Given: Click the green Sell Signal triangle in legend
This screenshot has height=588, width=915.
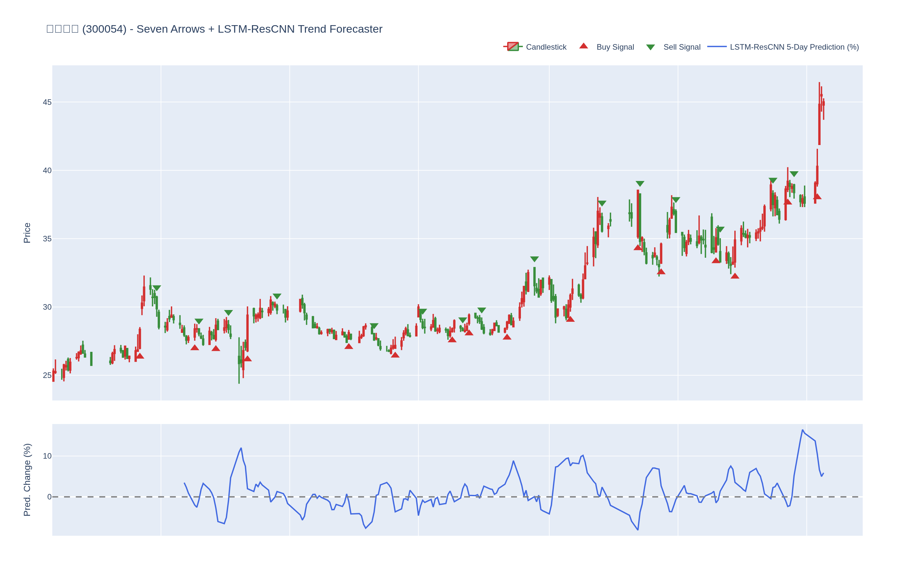Looking at the screenshot, I should click(x=650, y=47).
